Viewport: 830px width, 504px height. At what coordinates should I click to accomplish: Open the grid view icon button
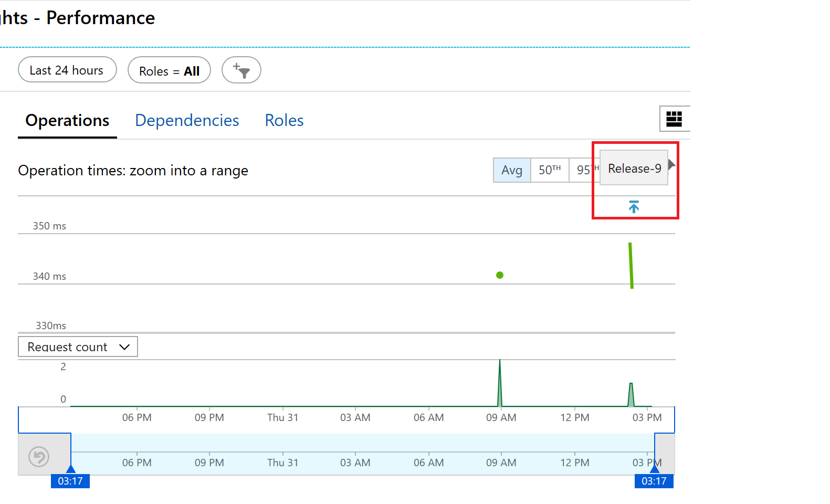pos(674,119)
